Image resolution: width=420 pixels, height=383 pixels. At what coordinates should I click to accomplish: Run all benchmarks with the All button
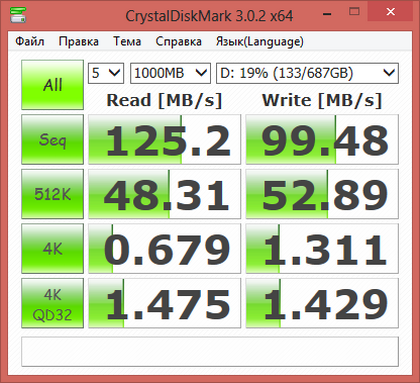coord(52,85)
